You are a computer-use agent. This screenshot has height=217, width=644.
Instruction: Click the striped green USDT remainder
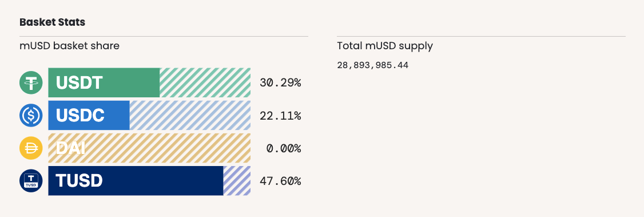click(x=205, y=82)
